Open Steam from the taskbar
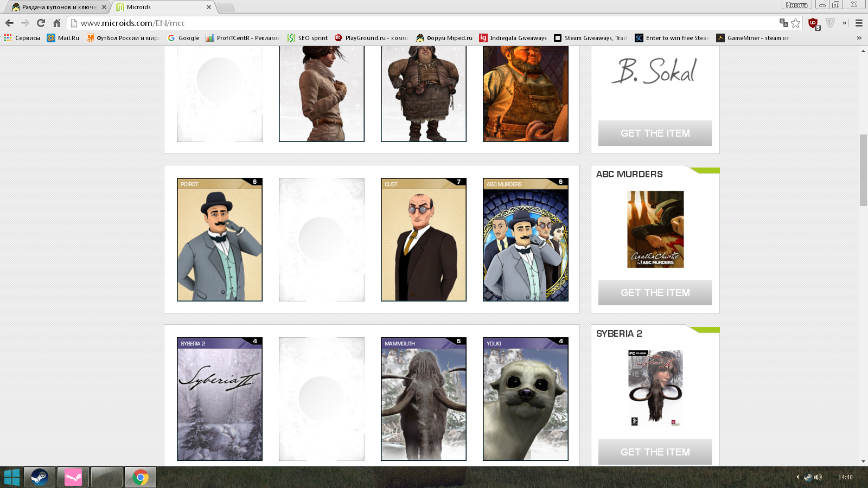868x488 pixels. pos(40,477)
